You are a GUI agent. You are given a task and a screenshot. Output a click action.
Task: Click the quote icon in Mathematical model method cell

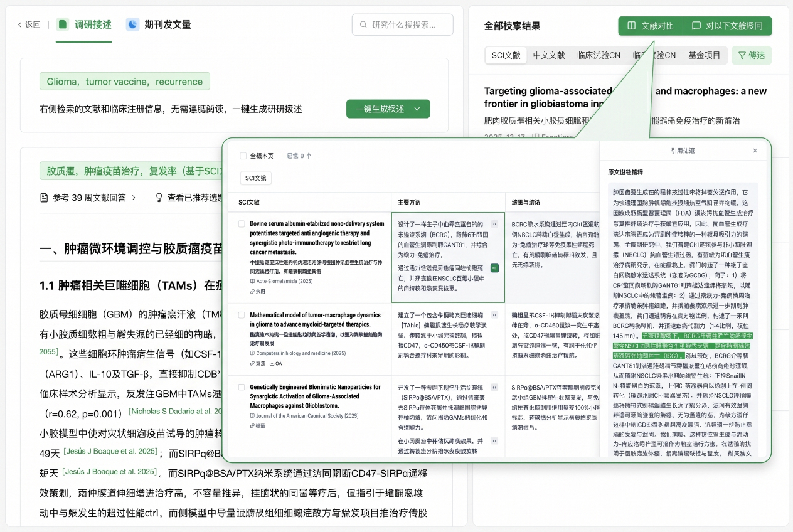[494, 315]
